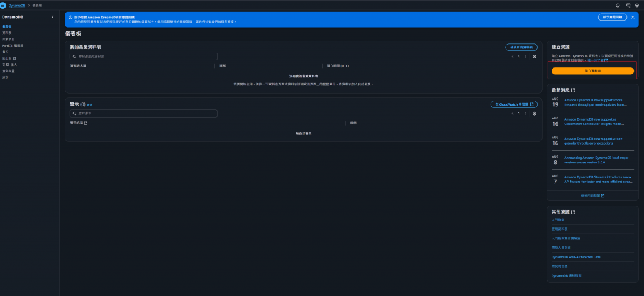Screen dimensions: 644x296
Task: Dismiss the blue feedback banner with X
Action: (633, 17)
